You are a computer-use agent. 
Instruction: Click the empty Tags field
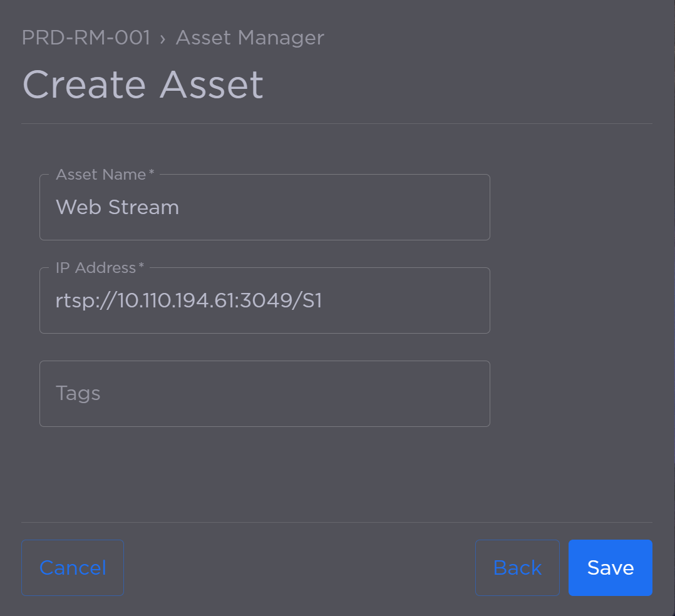coord(263,393)
